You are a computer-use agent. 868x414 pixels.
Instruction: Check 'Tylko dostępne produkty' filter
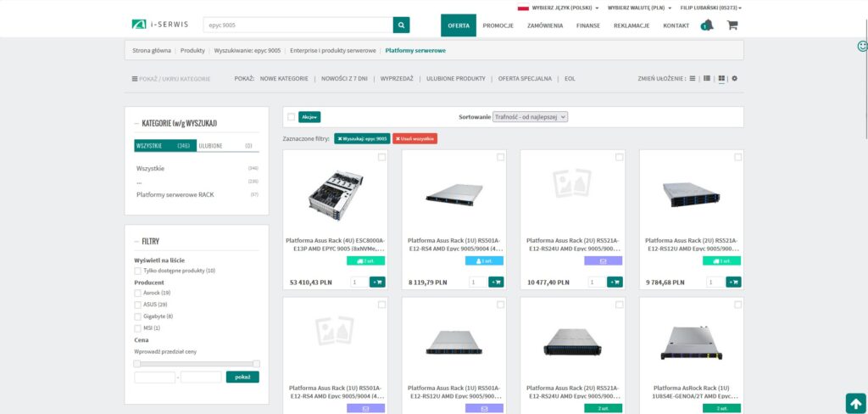click(x=138, y=271)
